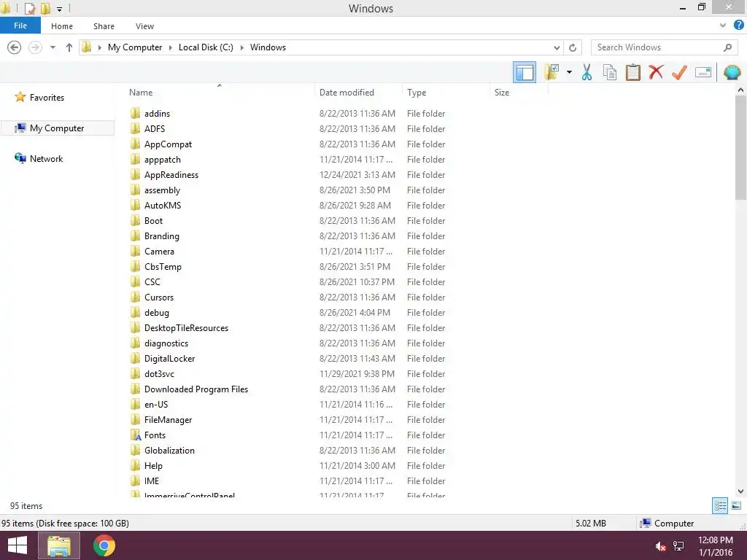This screenshot has width=747, height=560.
Task: Click the Paste clipboard icon
Action: 632,72
